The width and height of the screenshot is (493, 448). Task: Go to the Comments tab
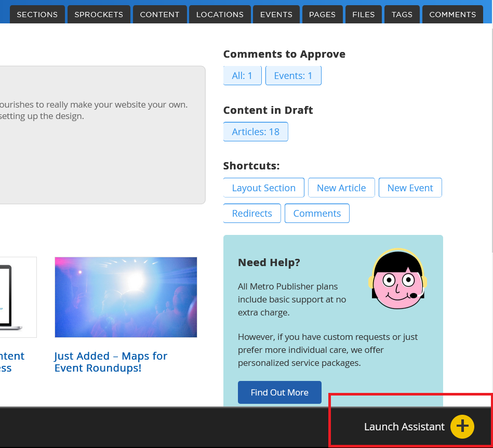point(452,15)
